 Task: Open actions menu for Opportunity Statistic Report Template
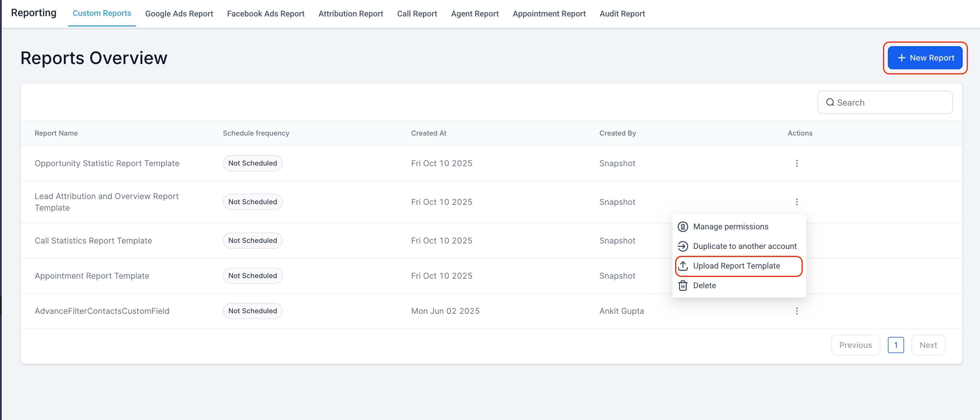point(797,163)
